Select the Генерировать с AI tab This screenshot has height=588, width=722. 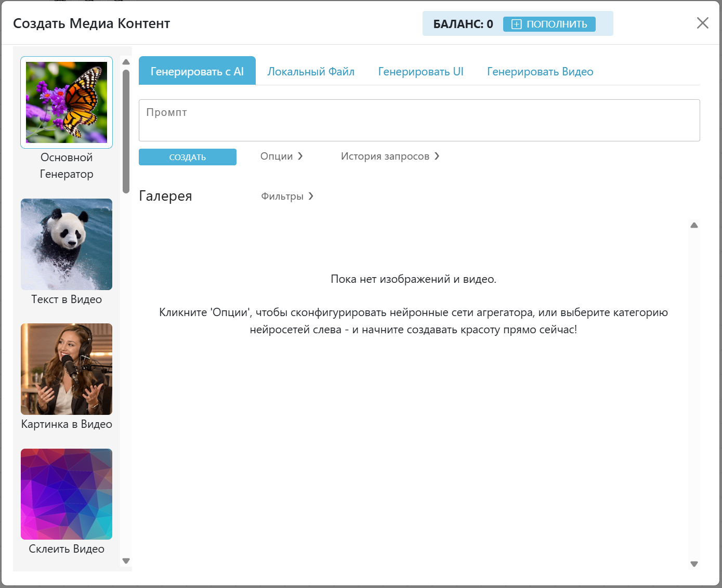(x=197, y=72)
